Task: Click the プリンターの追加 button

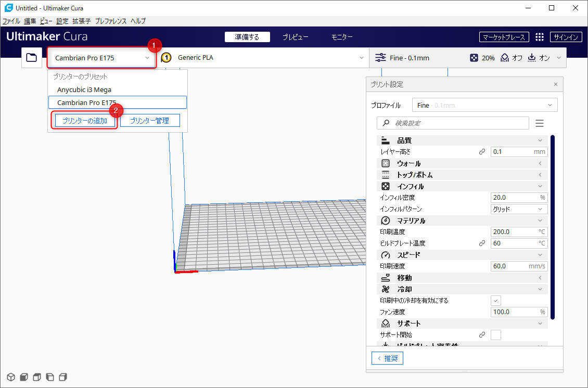Action: 85,121
